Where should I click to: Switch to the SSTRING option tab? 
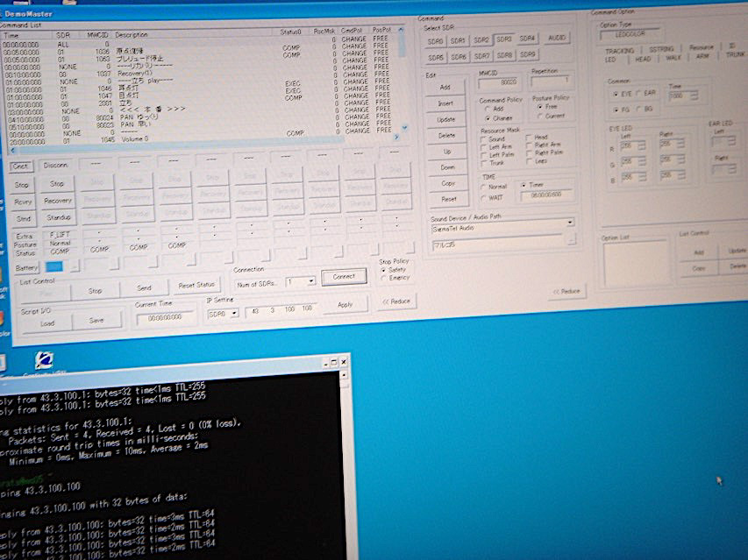coord(661,49)
